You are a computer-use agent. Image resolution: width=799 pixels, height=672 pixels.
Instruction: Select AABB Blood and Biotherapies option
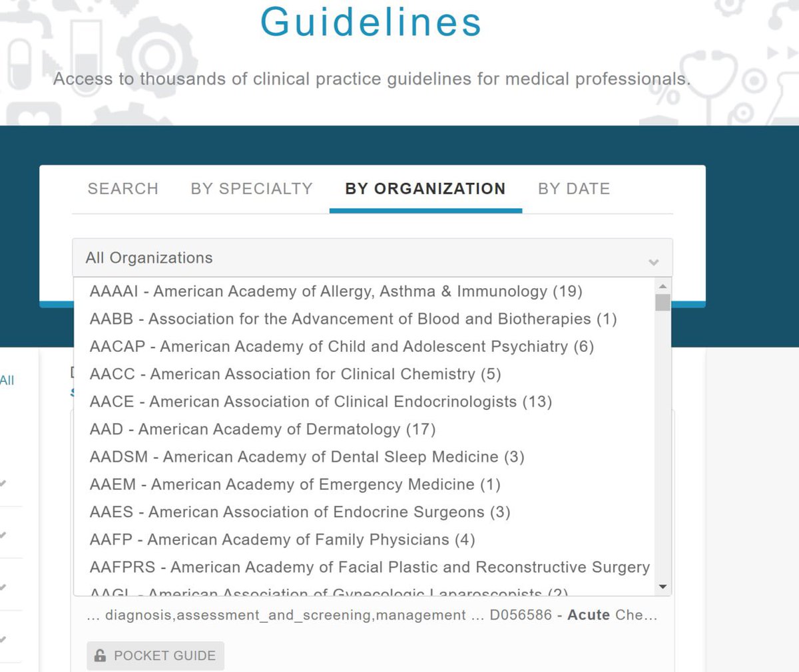click(x=364, y=319)
